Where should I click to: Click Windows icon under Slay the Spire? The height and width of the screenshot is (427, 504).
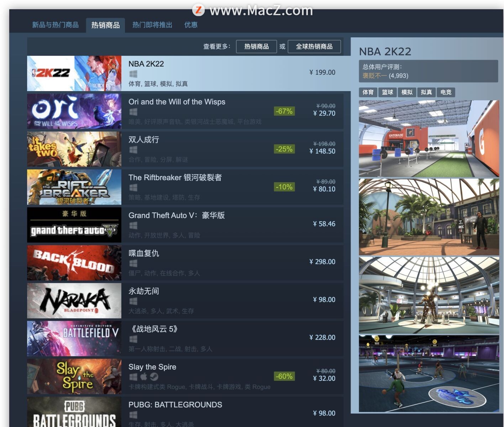click(133, 377)
